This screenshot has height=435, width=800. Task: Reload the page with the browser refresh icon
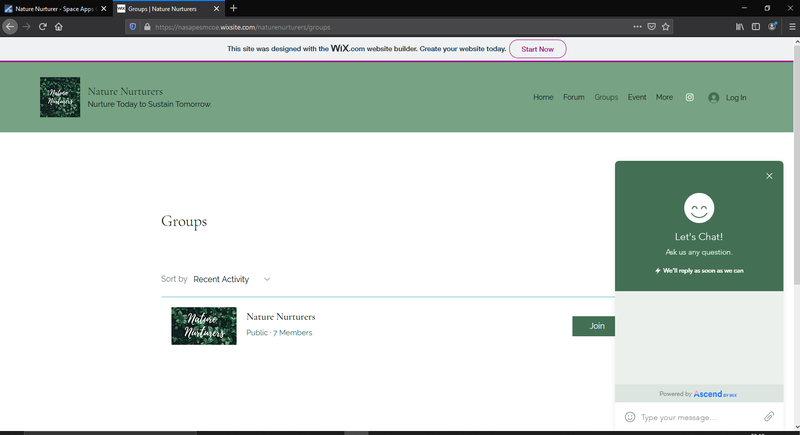[x=43, y=27]
